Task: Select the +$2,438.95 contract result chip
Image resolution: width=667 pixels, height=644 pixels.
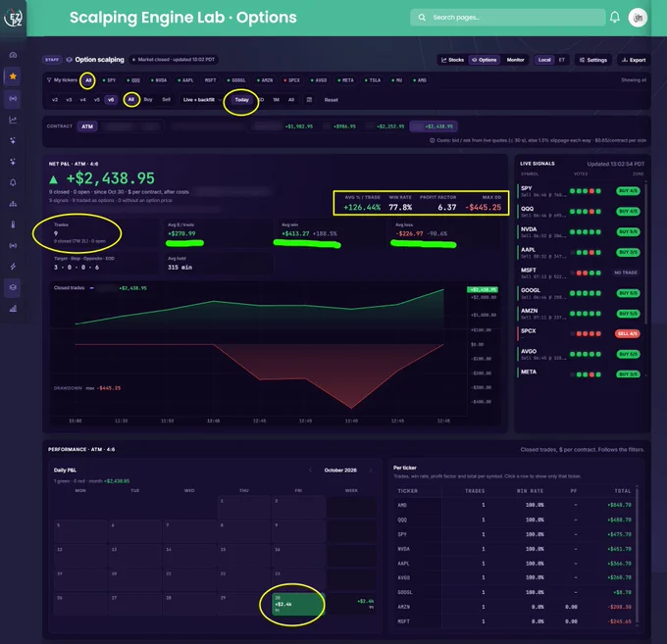Action: (x=434, y=126)
